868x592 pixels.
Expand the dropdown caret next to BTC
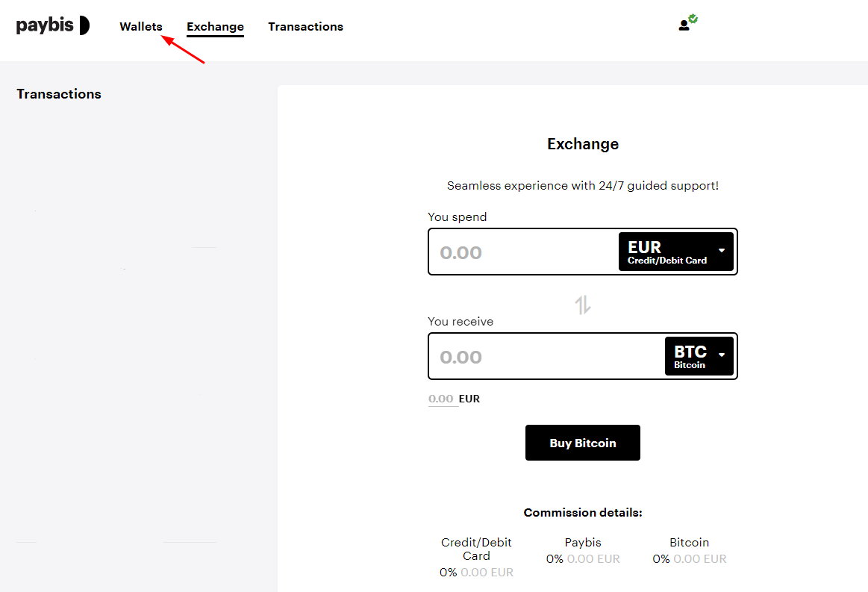click(721, 356)
